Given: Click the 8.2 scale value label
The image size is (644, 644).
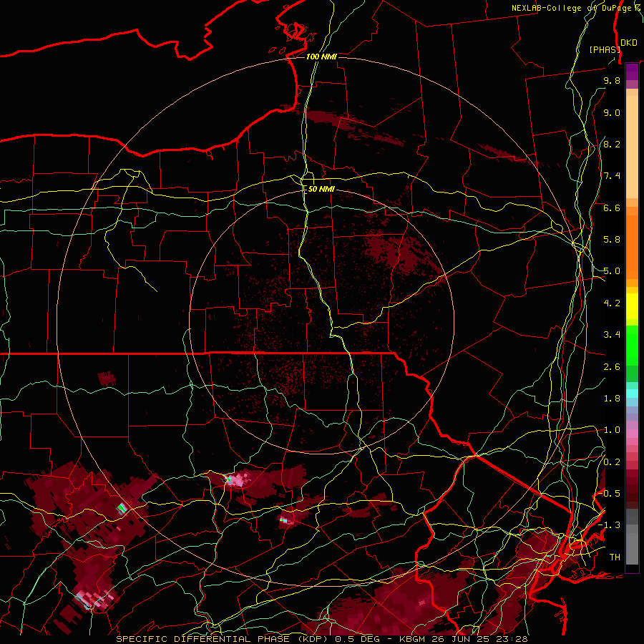Looking at the screenshot, I should click(x=612, y=144).
